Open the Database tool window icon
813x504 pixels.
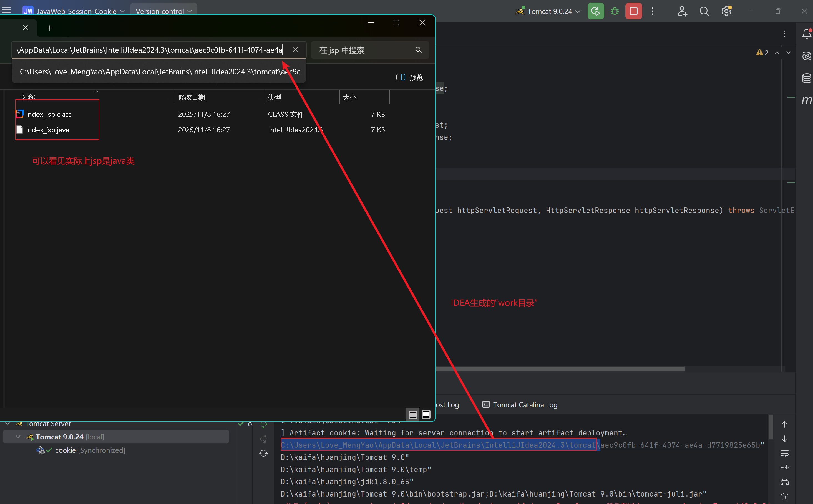(x=806, y=78)
